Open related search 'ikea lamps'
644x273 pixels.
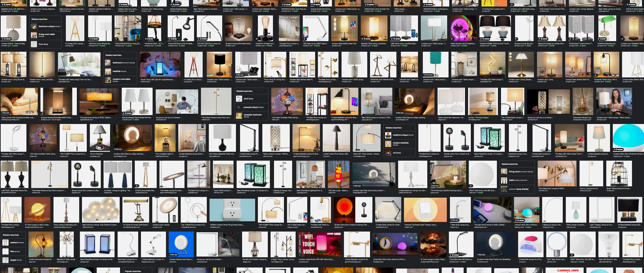pyautogui.click(x=14, y=251)
